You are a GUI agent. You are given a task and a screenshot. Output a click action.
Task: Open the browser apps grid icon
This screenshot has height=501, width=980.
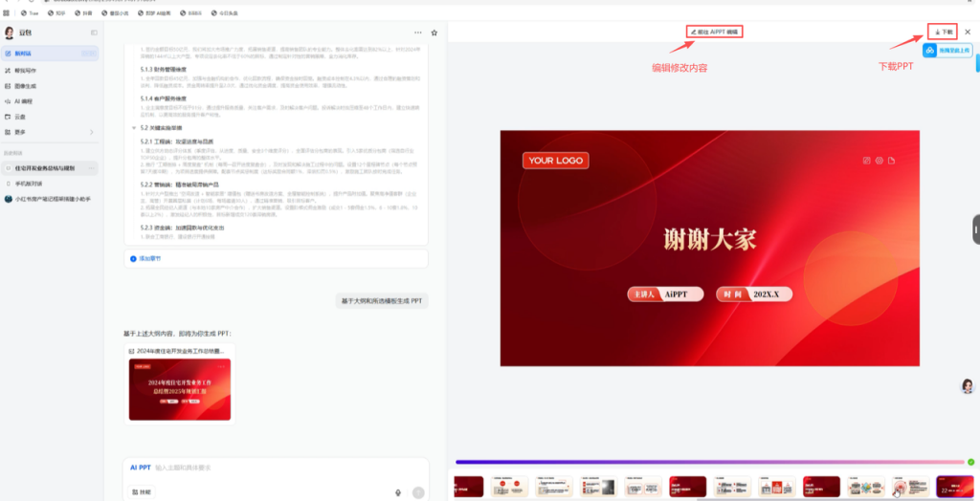point(7,12)
